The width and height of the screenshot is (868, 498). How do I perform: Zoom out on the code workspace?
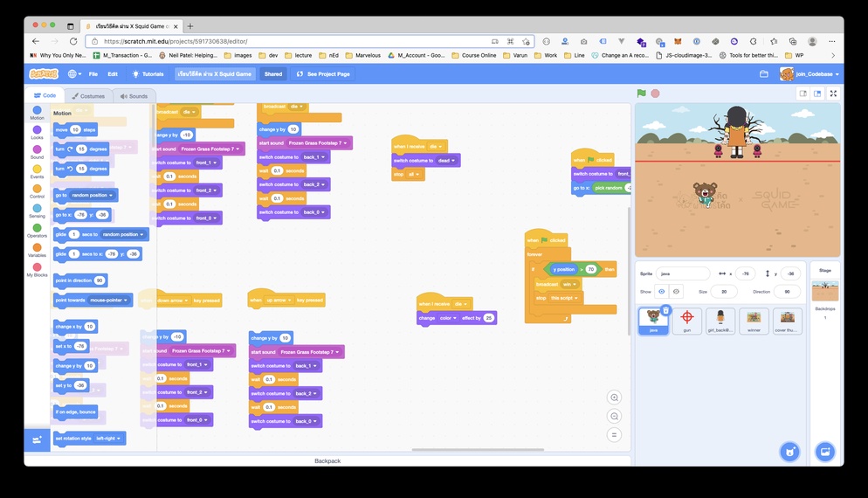[x=614, y=416]
